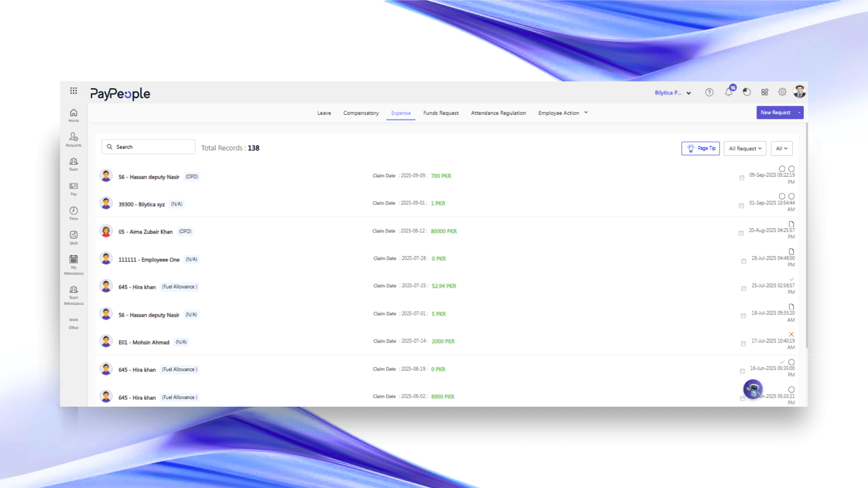Open the chatbot assistant icon
Image resolution: width=868 pixels, height=488 pixels.
pyautogui.click(x=753, y=389)
